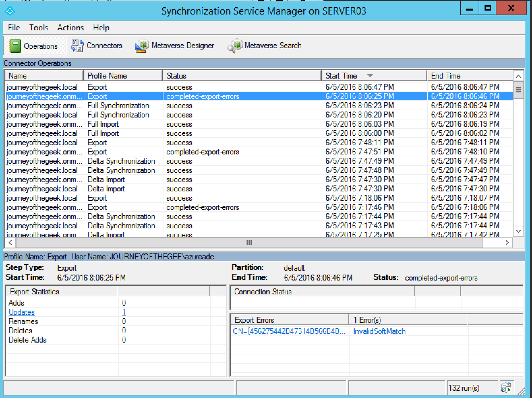This screenshot has width=532, height=398.
Task: Open the CN= export error object link
Action: coord(289,331)
